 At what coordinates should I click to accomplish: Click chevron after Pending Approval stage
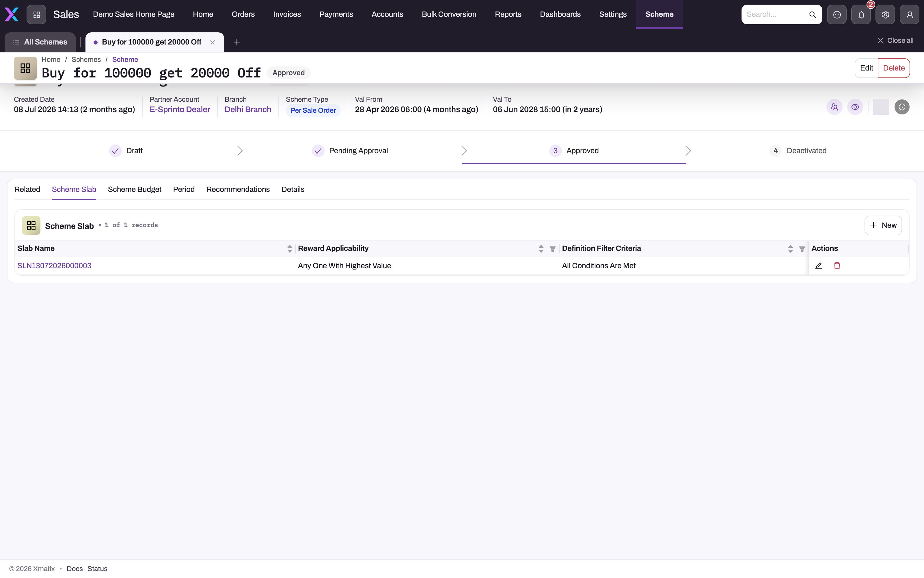point(464,151)
